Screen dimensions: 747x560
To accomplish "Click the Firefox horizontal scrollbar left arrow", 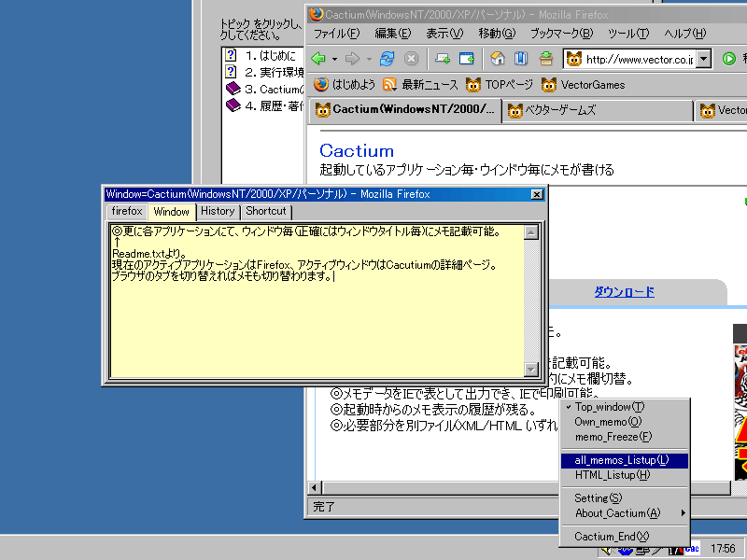I will coord(315,487).
